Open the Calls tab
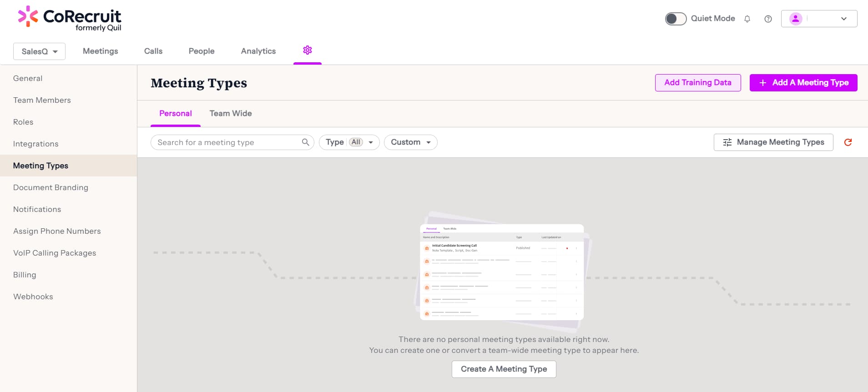Viewport: 868px width, 392px height. [x=153, y=51]
